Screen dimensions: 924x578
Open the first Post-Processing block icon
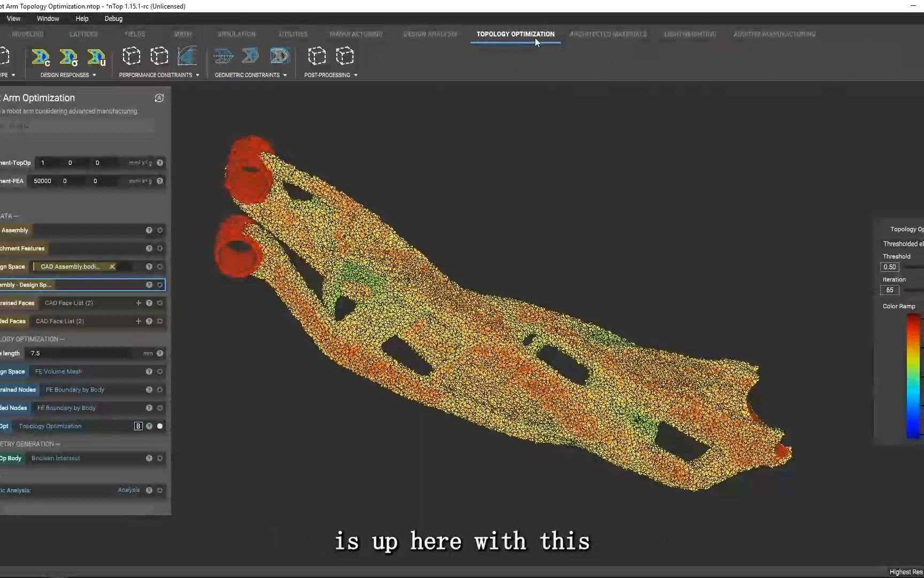pos(317,56)
